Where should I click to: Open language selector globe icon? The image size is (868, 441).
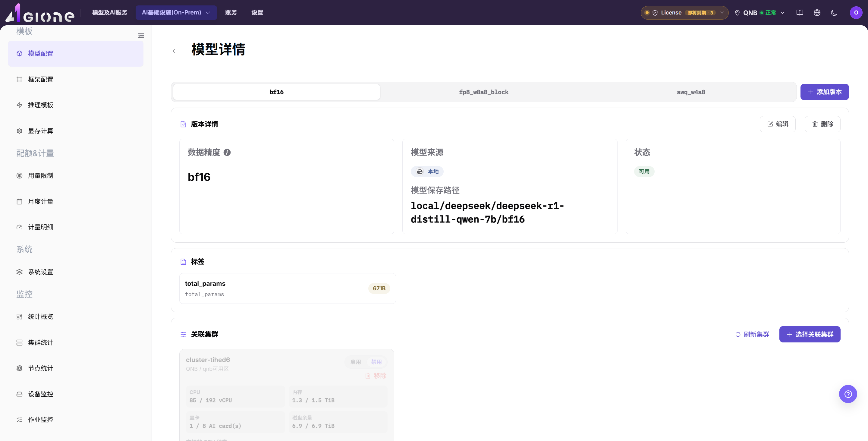click(817, 13)
